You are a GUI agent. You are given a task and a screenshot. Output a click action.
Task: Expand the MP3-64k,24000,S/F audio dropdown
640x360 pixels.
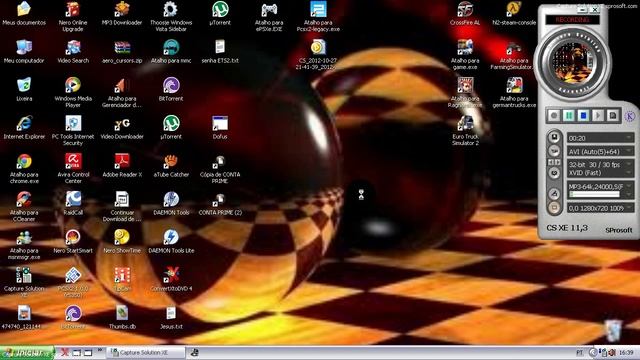pos(629,187)
